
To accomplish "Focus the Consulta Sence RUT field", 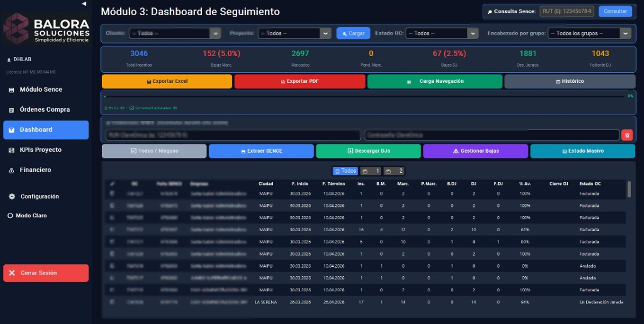I will [x=567, y=11].
